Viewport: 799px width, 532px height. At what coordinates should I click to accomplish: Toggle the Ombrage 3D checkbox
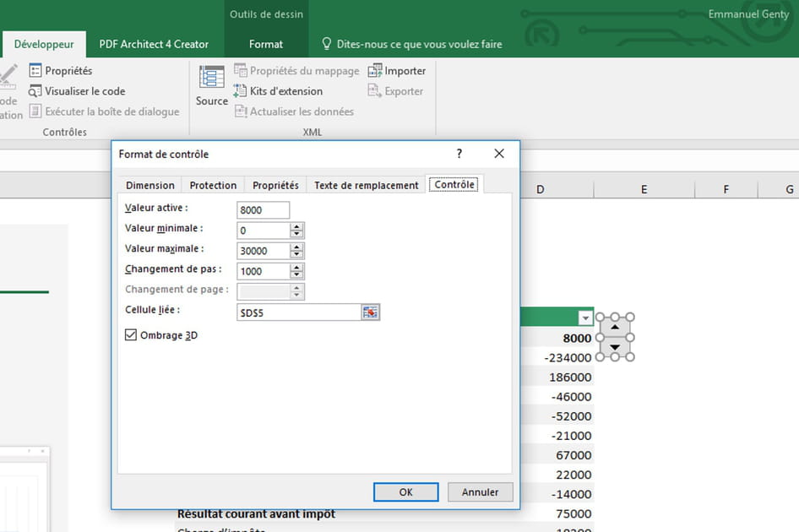click(x=131, y=335)
